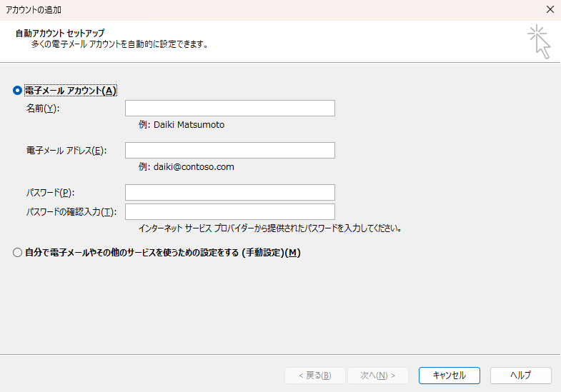Screen dimensions: 561x392
Task: Click the パスワードの確認入力 confirmation field
Action: (229, 211)
